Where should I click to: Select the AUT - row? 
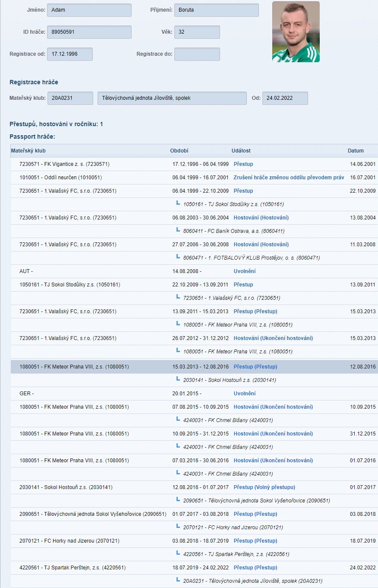click(x=194, y=271)
